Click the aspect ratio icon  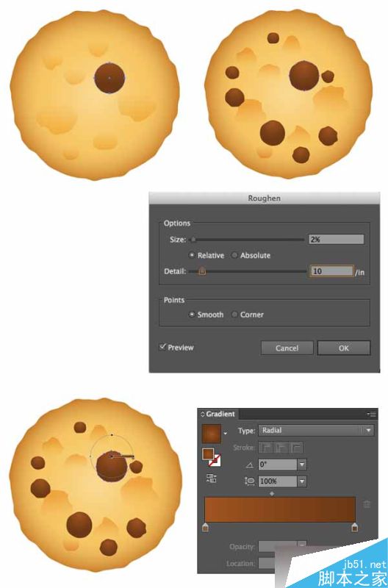(x=250, y=481)
